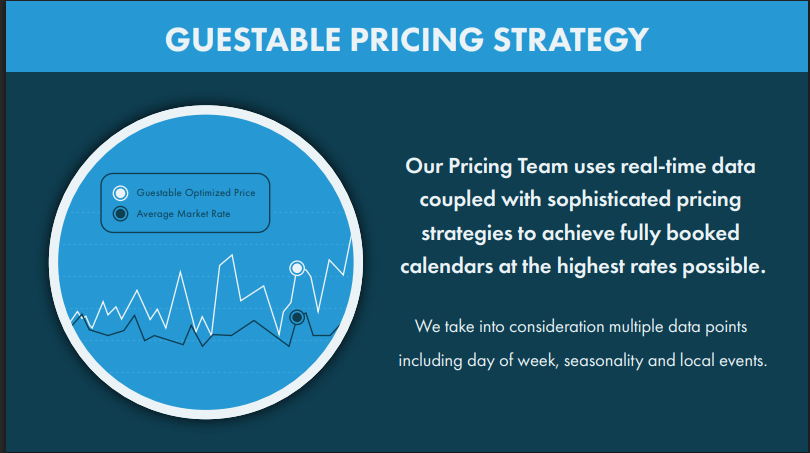810x453 pixels.
Task: Click the "seasonality and local events" line
Action: pyautogui.click(x=665, y=360)
